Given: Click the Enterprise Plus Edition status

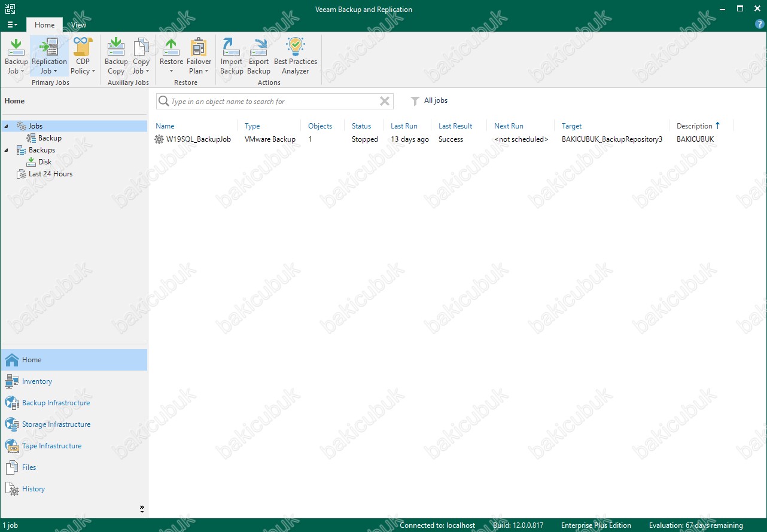Looking at the screenshot, I should 596,525.
